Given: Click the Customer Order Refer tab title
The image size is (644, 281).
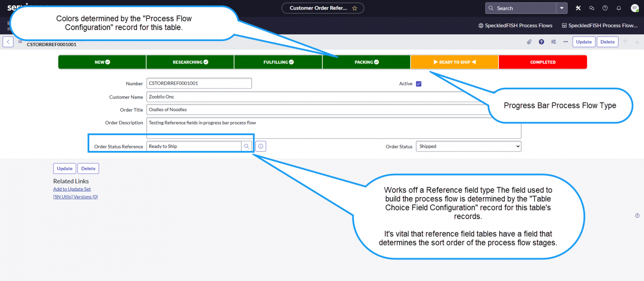Looking at the screenshot, I should (319, 8).
